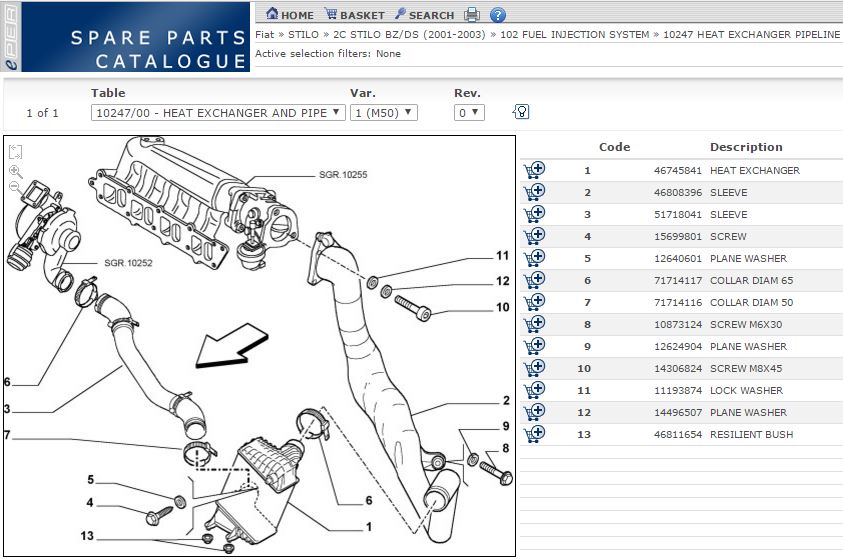The width and height of the screenshot is (843, 559).
Task: Click the lightbulb info icon
Action: [x=521, y=112]
